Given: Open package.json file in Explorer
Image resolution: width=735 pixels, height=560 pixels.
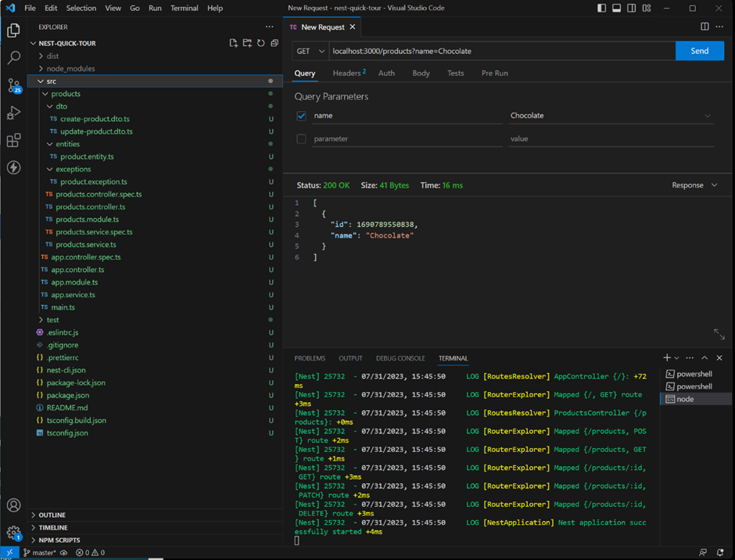Looking at the screenshot, I should pos(68,395).
